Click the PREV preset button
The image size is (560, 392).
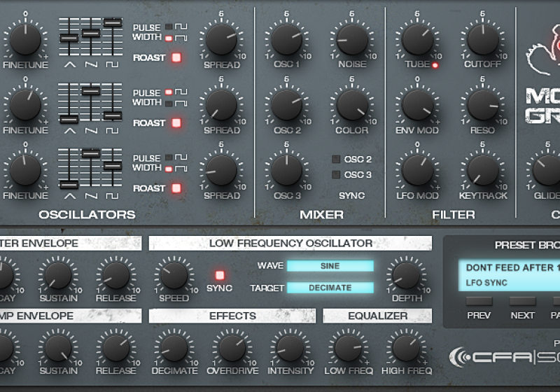tap(479, 301)
